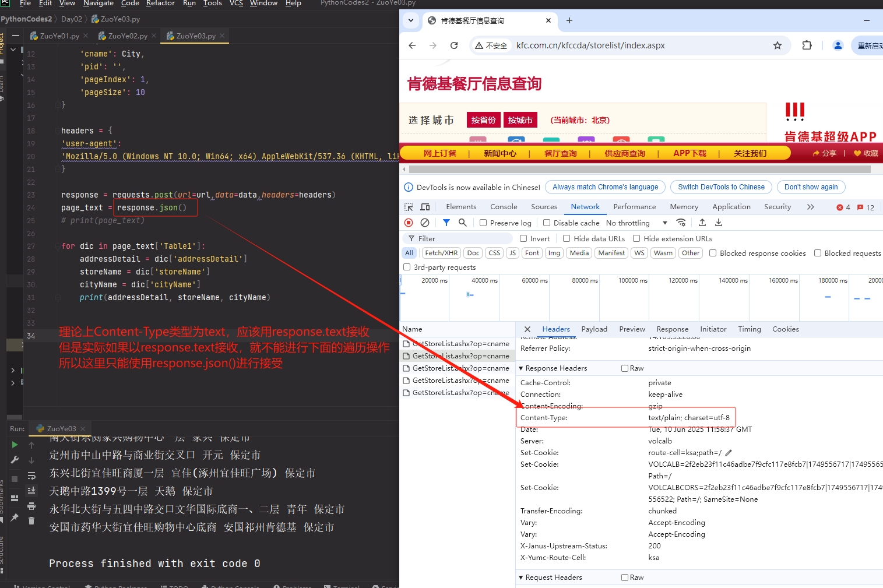Open the DevTools errors counter badge

click(843, 207)
